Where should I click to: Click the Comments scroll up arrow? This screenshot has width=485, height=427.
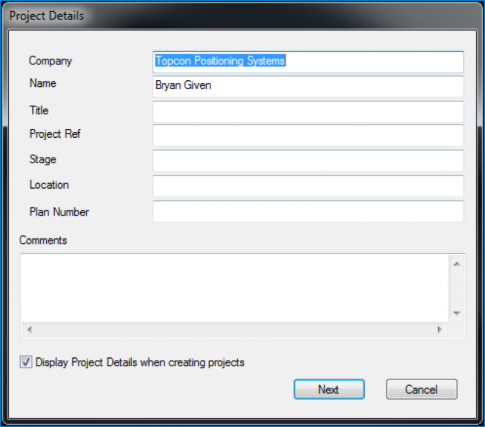[457, 264]
